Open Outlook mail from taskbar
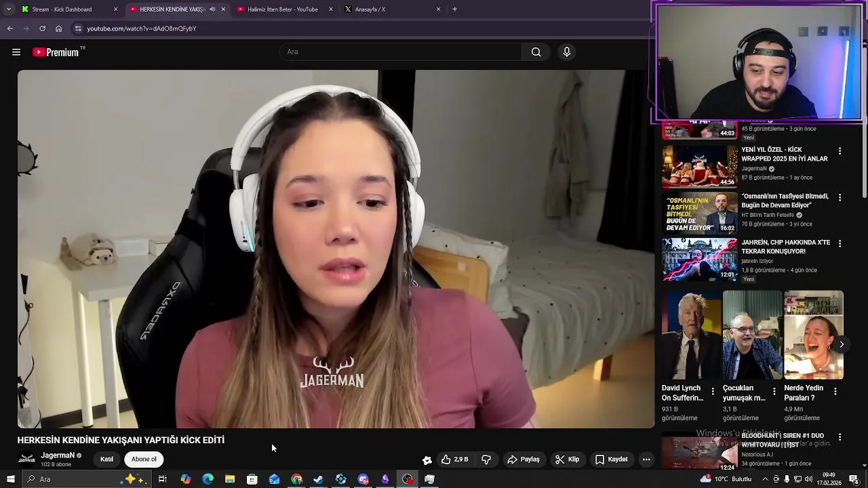The image size is (868, 488). (274, 479)
